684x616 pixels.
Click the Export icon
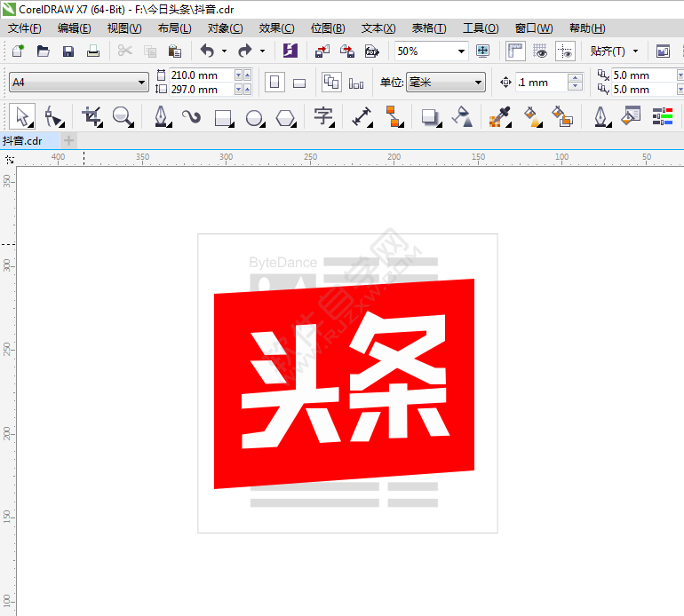pyautogui.click(x=347, y=51)
